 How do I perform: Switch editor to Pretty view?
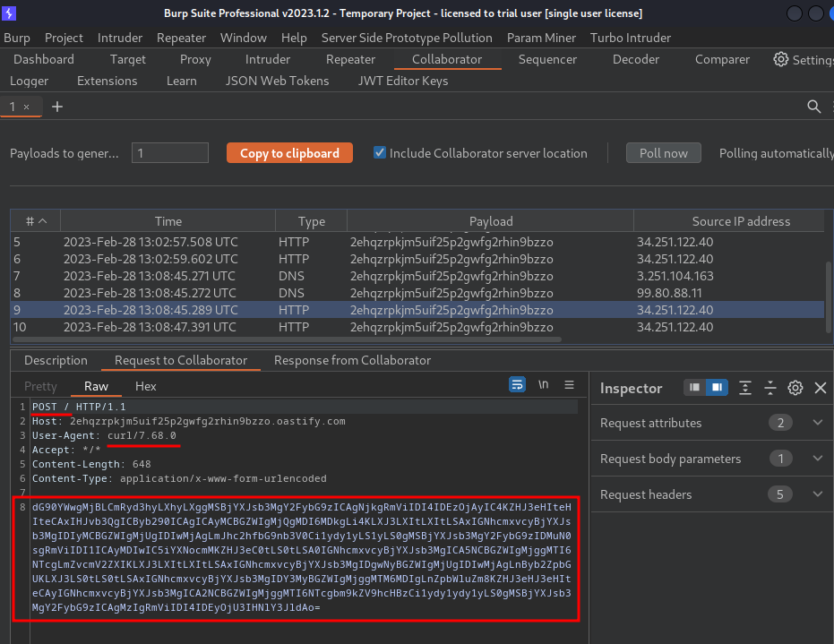[x=40, y=386]
